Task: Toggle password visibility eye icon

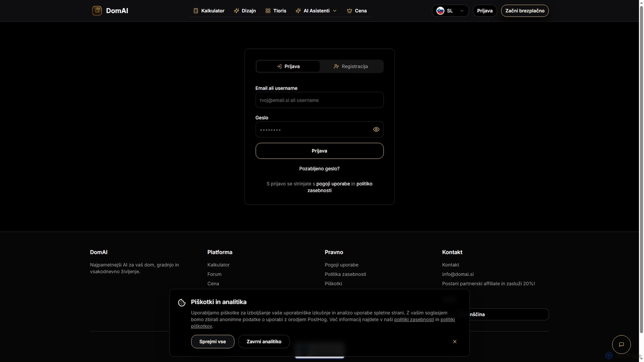Action: [x=376, y=130]
